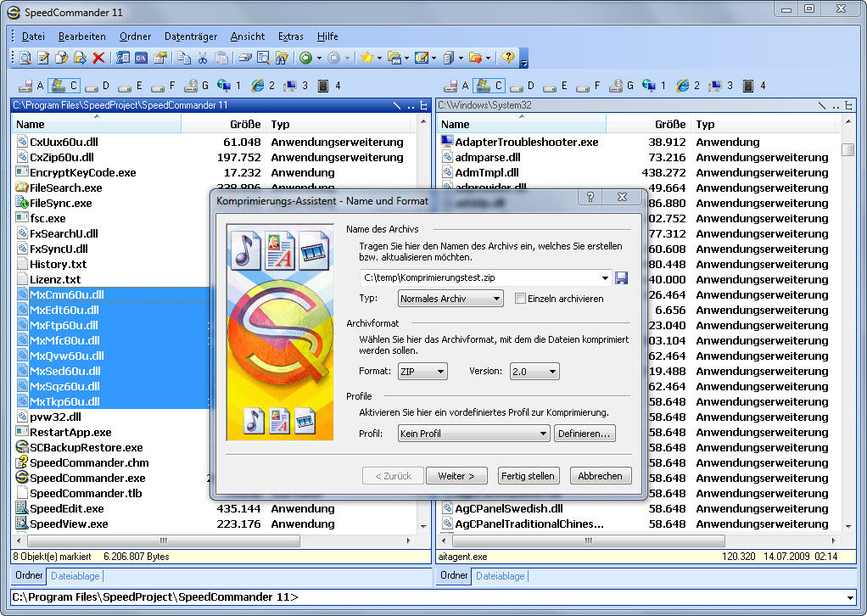
Task: Click the scissors cut icon in toolbar
Action: click(203, 58)
